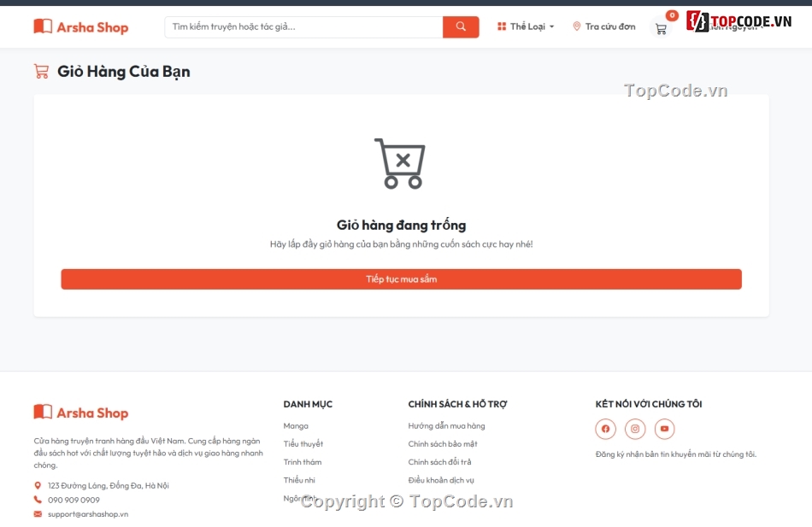Click the footer Arsha Shop logo
This screenshot has height=527, width=812.
pos(81,413)
